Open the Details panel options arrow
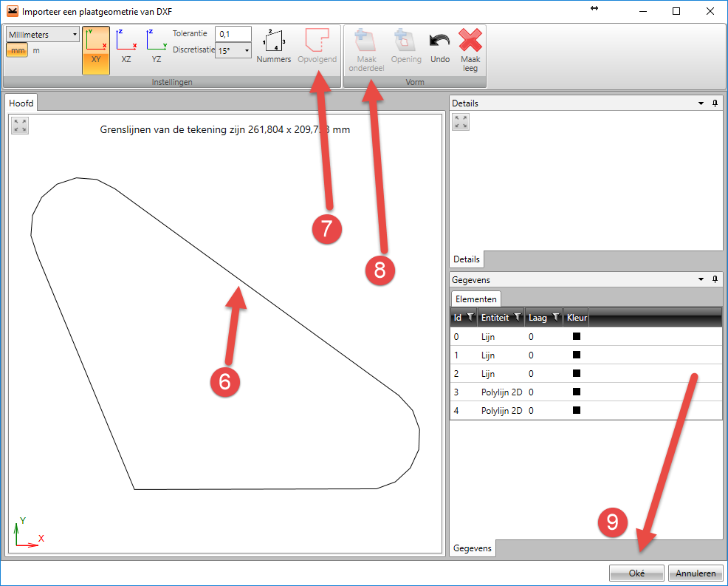Image resolution: width=728 pixels, height=586 pixels. (x=701, y=103)
